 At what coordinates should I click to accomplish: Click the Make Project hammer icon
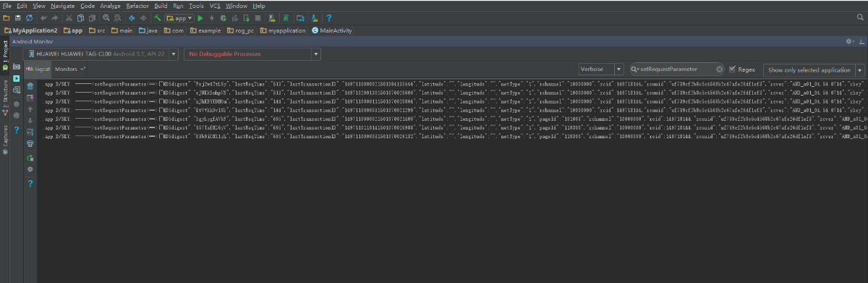pyautogui.click(x=157, y=18)
